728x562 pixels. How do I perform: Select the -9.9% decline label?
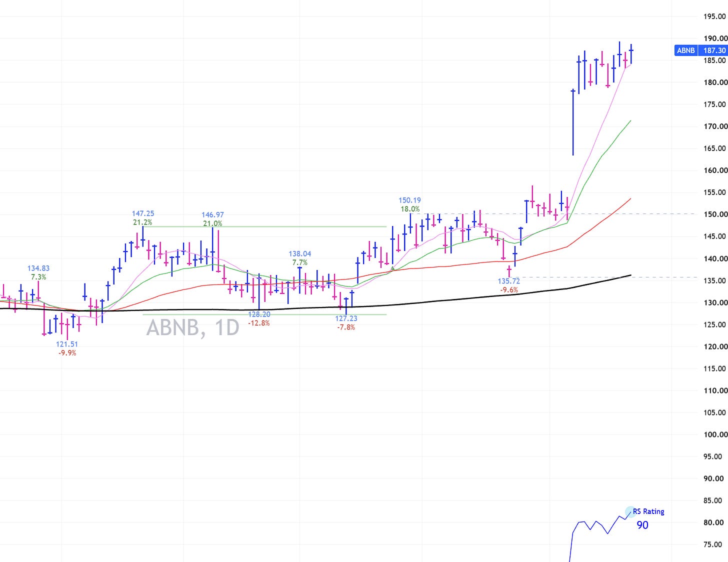click(67, 353)
